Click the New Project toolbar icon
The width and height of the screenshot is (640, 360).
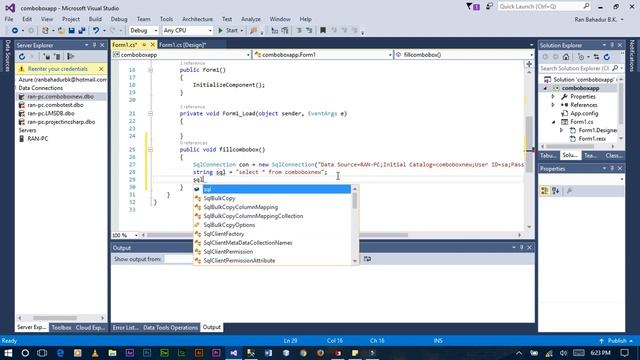[x=45, y=31]
